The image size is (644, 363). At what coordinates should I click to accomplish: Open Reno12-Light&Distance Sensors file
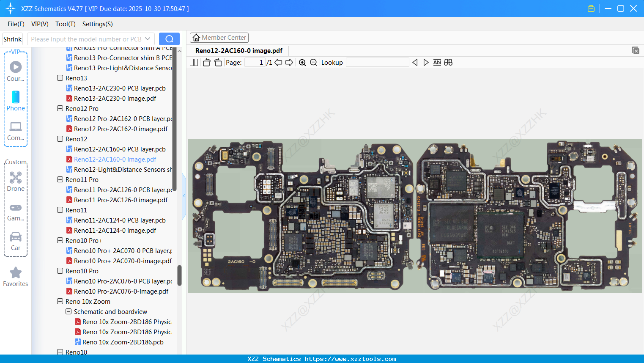pyautogui.click(x=119, y=169)
